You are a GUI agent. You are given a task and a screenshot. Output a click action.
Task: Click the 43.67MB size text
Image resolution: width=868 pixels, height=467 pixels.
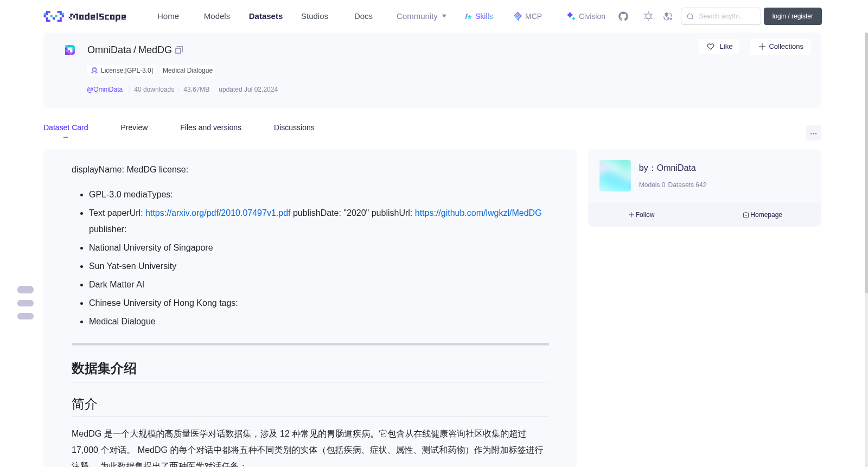(196, 89)
